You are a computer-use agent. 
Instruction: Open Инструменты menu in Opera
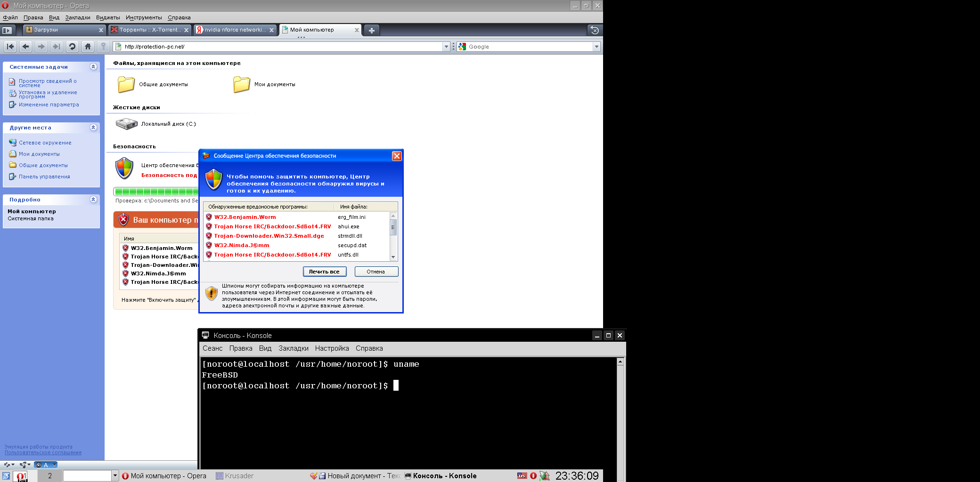(x=144, y=17)
